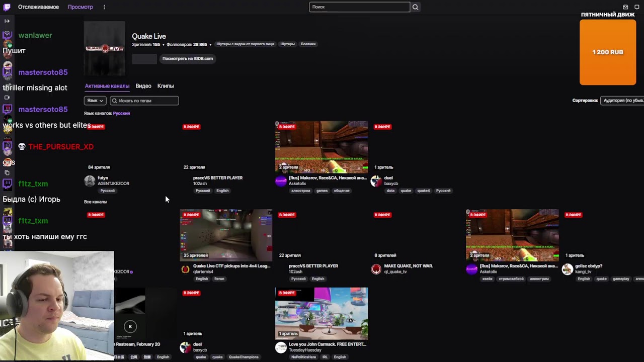Open the inbox envelope icon in top bar
644x362 pixels.
(x=625, y=7)
